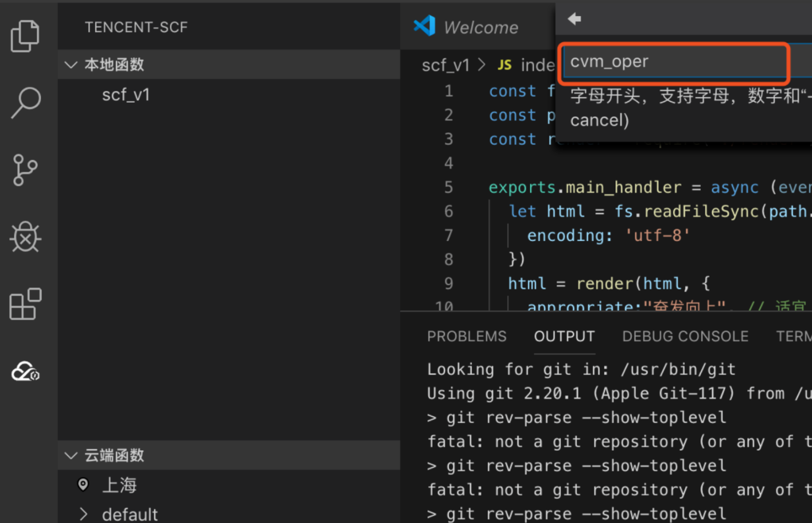Viewport: 812px width, 523px height.
Task: Click the JS file icon in breadcrumb
Action: 504,66
